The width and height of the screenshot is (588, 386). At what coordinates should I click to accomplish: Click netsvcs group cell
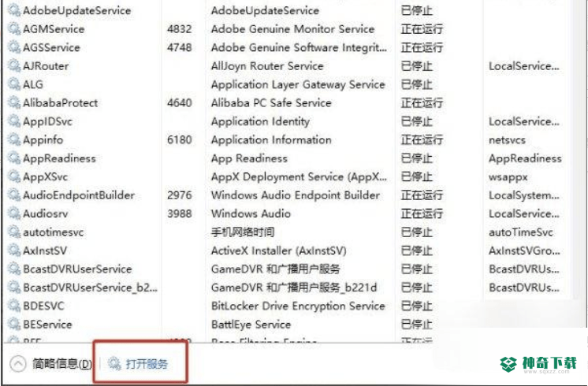tap(507, 140)
